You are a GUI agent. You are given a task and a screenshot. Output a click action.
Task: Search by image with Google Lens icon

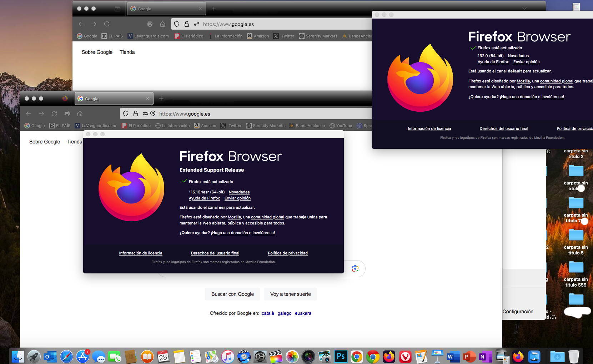tap(355, 268)
